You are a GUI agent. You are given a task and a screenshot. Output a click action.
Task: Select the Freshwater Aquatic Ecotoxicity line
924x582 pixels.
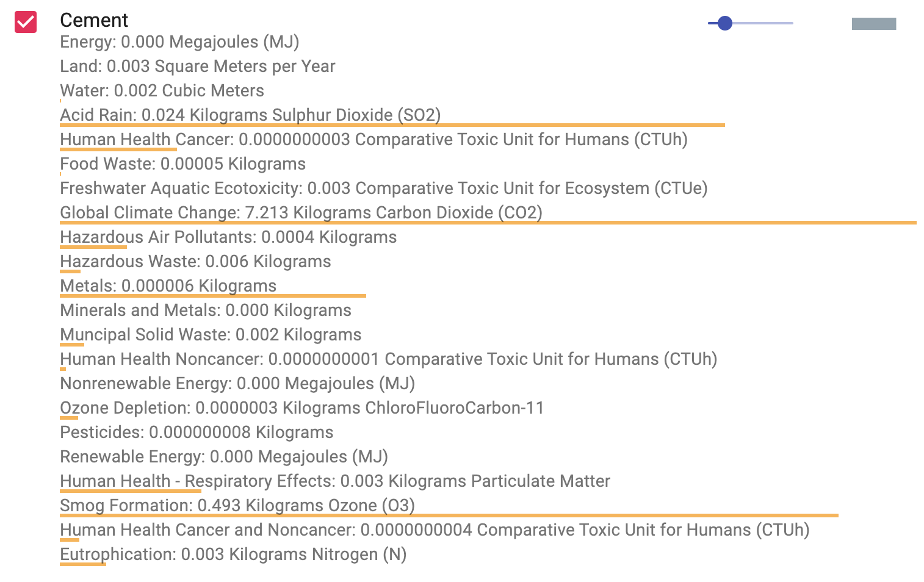383,189
